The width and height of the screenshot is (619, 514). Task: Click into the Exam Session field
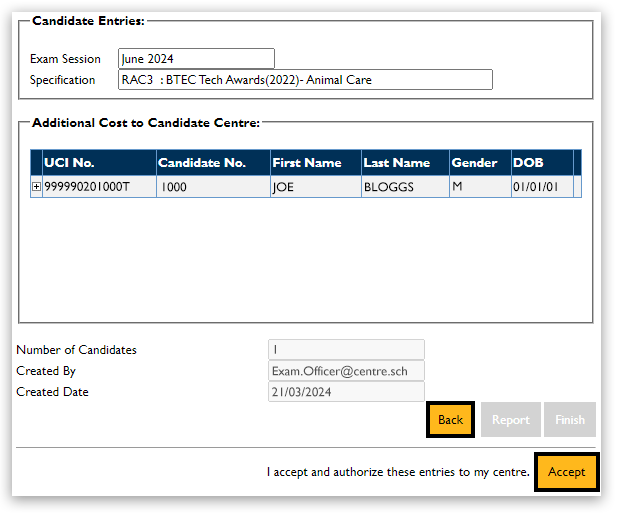pos(196,59)
